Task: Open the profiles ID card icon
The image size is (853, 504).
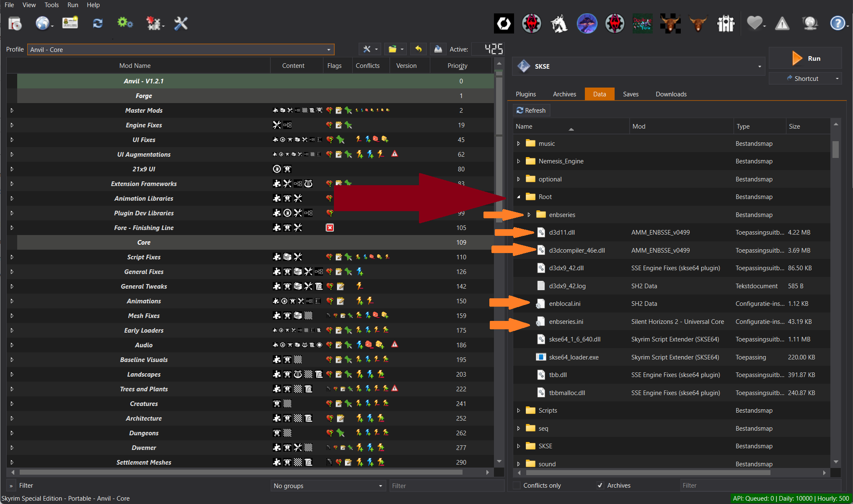Action: pyautogui.click(x=70, y=23)
